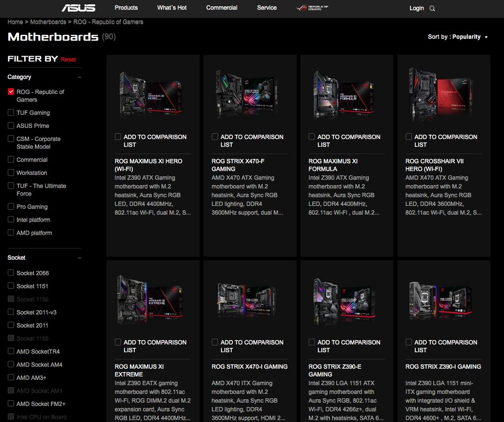
Task: Collapse the Socket filter section
Action: 79,258
